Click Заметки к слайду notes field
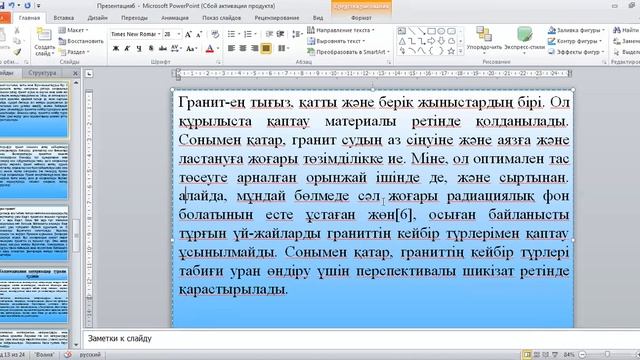The image size is (640, 360). tap(361, 339)
